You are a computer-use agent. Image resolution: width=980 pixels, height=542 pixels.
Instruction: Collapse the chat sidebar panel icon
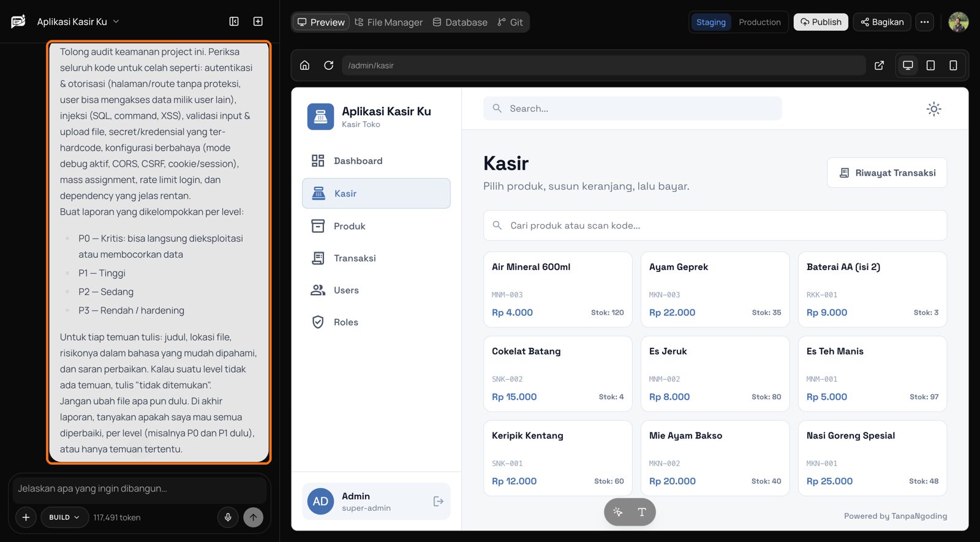[234, 21]
